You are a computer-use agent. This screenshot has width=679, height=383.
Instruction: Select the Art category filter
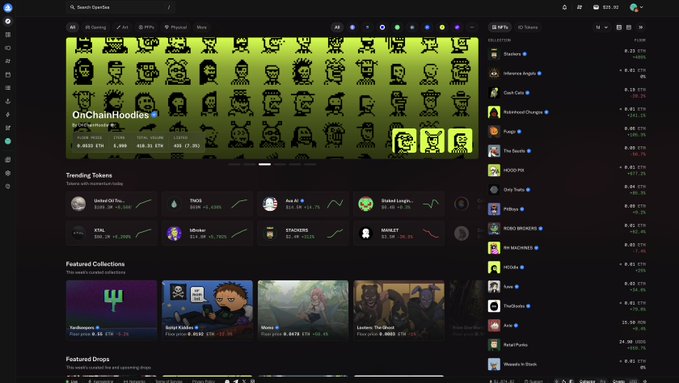122,27
